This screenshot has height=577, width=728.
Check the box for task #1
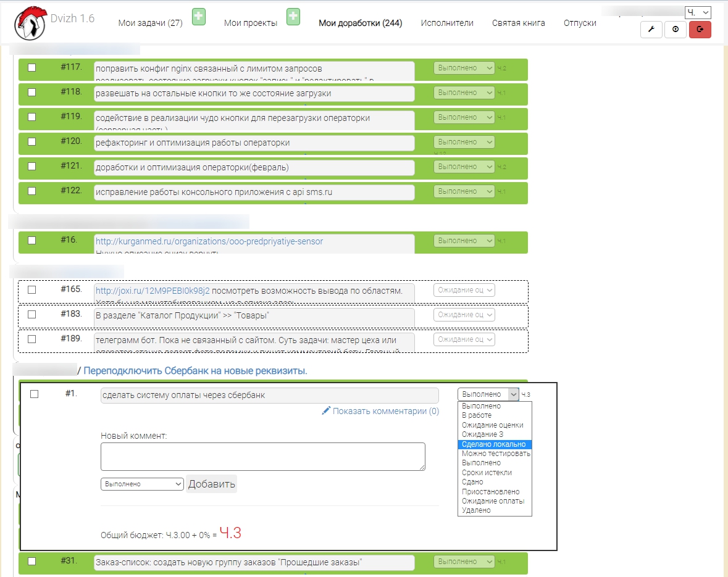pos(35,394)
